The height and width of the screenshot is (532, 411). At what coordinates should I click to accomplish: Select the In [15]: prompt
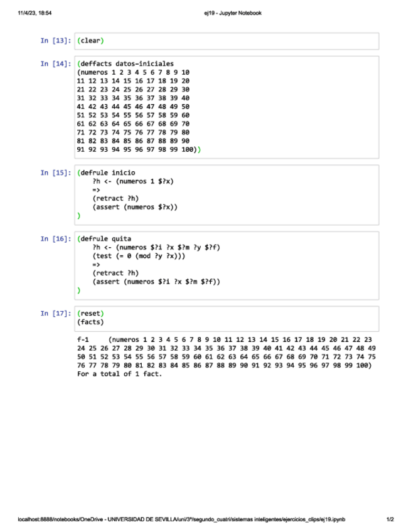[x=56, y=173]
